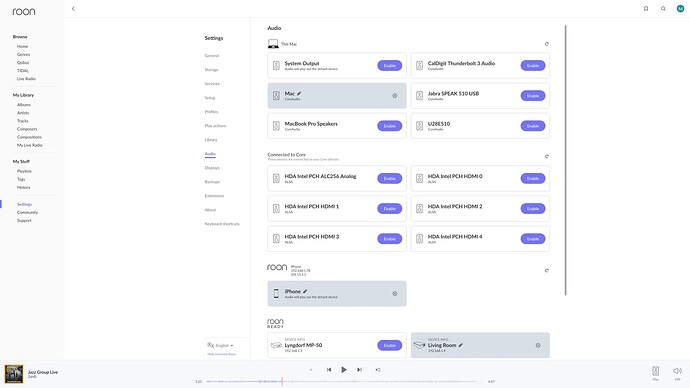Screen dimensions: 690x388
Task: Open Albums in My Library
Action: [x=24, y=105]
